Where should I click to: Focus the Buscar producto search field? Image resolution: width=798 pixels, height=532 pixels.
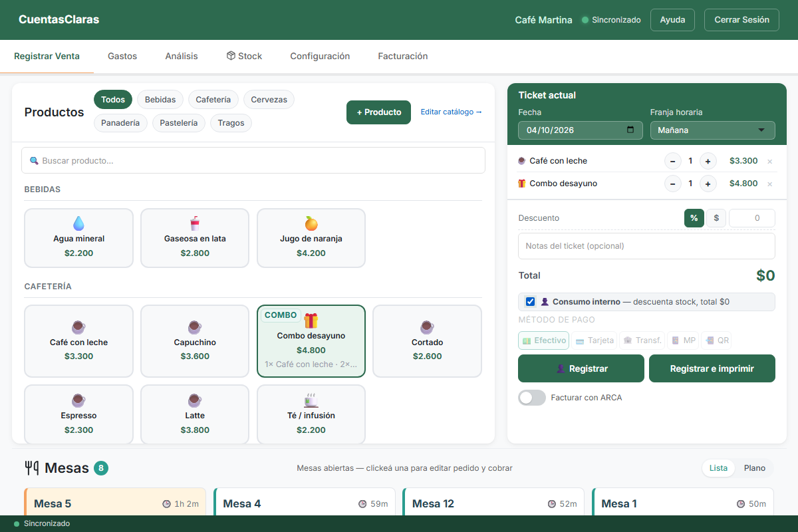[x=253, y=160]
